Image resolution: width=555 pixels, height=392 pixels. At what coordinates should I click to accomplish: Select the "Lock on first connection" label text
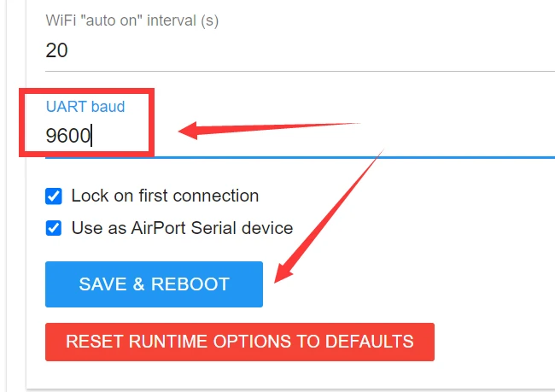pos(165,196)
